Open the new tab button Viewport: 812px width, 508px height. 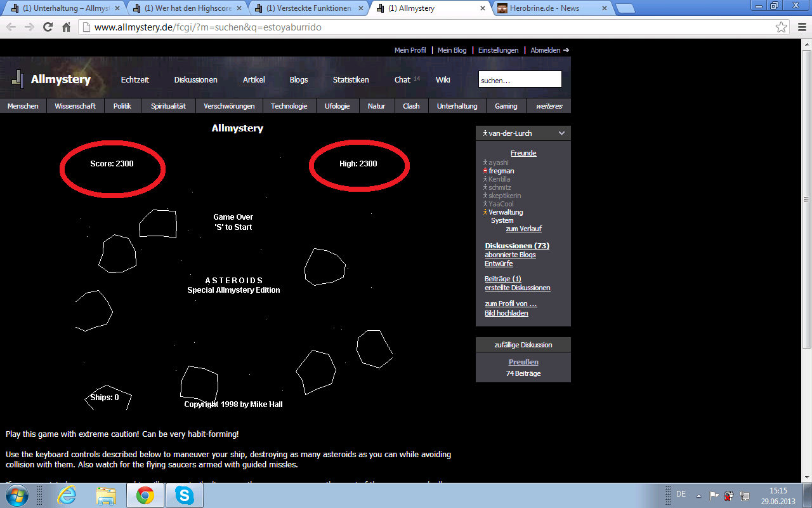click(x=625, y=8)
